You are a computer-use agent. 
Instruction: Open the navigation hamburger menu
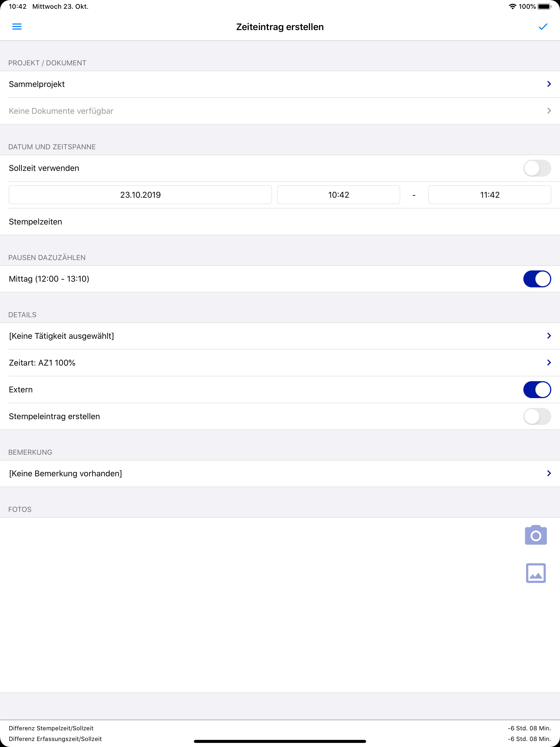coord(17,27)
